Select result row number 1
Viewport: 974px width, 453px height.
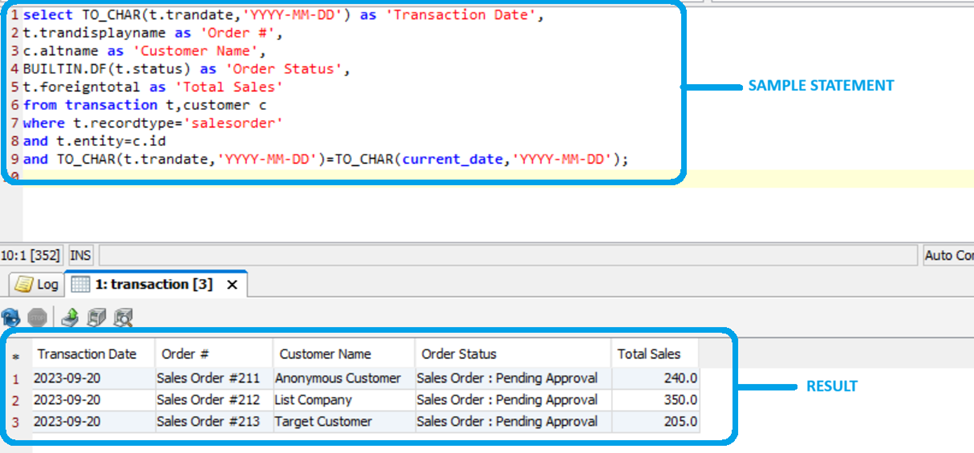(x=16, y=379)
